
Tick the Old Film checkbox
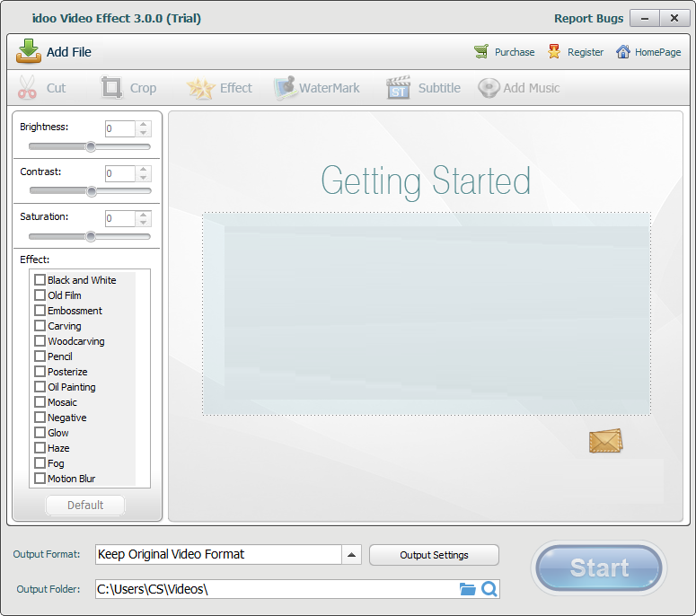point(40,295)
